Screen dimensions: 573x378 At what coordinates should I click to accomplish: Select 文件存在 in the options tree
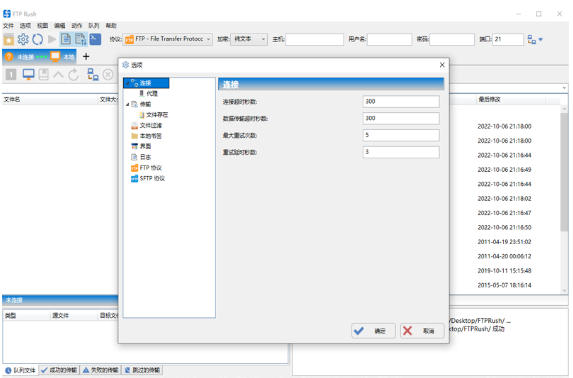click(157, 115)
